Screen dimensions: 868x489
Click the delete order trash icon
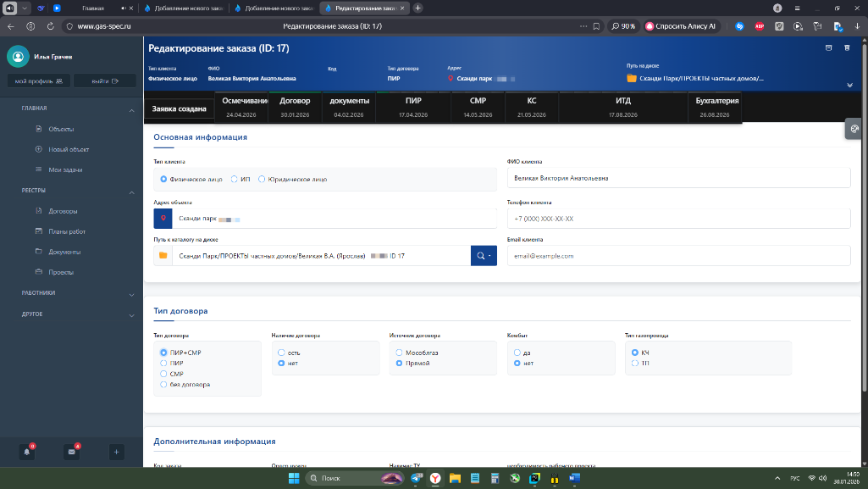point(847,48)
